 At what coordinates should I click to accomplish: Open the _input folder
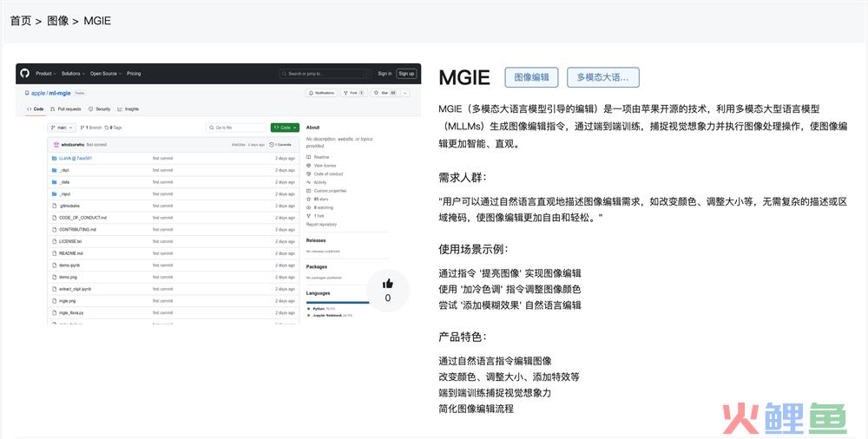pyautogui.click(x=65, y=194)
